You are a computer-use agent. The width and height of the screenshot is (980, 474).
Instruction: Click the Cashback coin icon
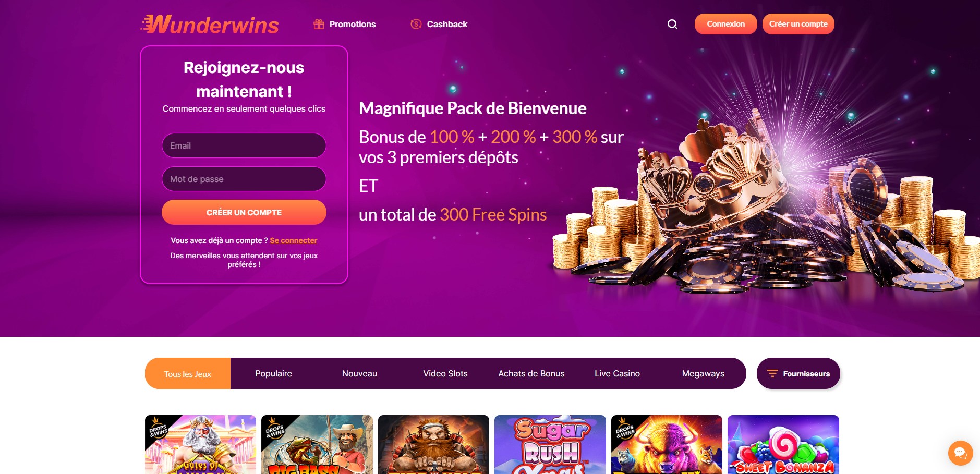416,24
